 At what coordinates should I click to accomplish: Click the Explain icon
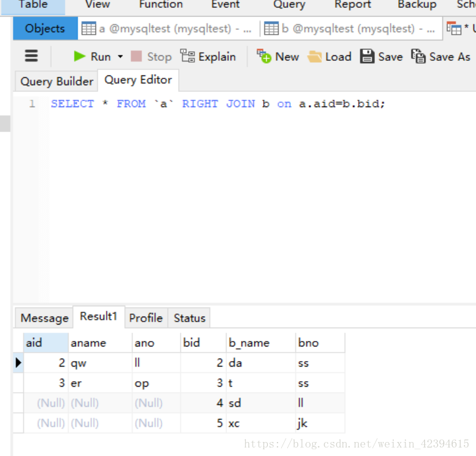187,56
